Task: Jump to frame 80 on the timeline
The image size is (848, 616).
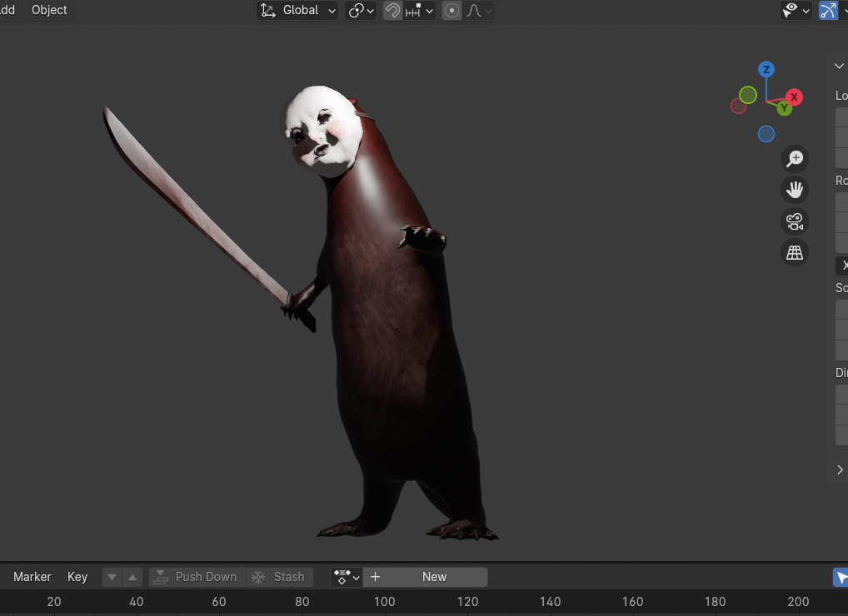Action: point(302,602)
